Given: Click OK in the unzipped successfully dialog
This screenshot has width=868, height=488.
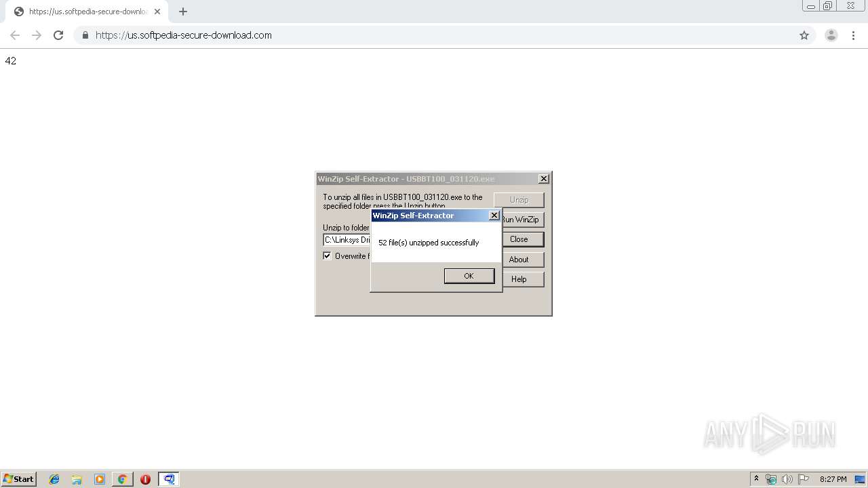Looking at the screenshot, I should [469, 276].
